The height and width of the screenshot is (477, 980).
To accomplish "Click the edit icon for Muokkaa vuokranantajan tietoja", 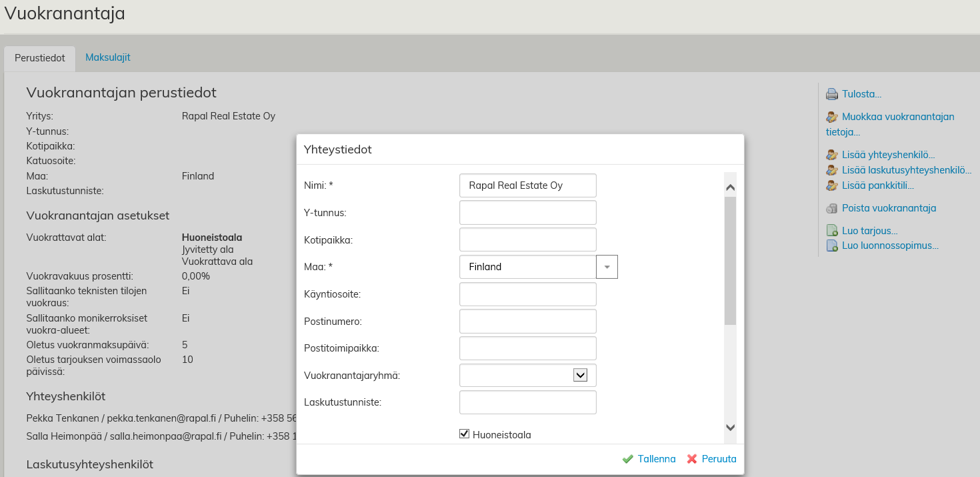I will coord(832,117).
